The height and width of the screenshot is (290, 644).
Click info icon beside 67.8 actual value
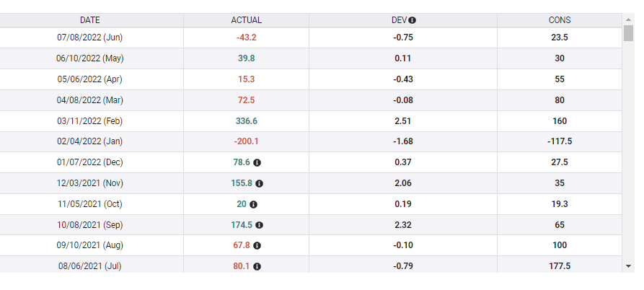257,246
